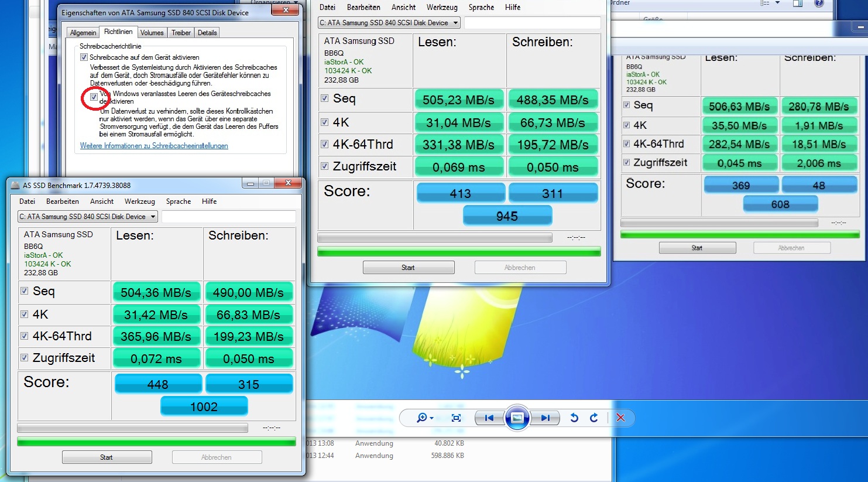The image size is (868, 482).
Task: Click the '280,78 MB/s' Seq write result
Action: coord(819,107)
